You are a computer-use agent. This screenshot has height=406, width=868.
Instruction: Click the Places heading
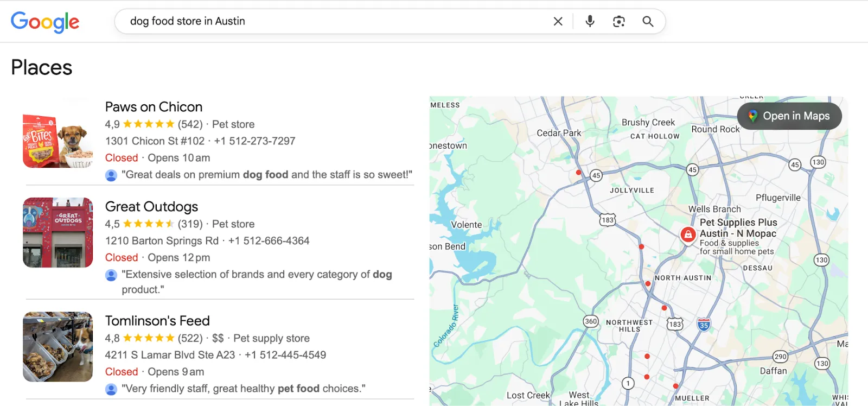[42, 68]
